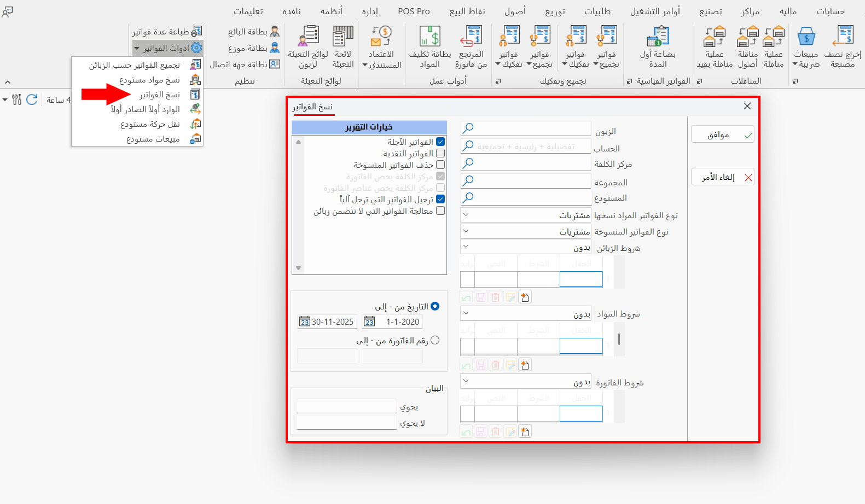Click search icon in الحساب field

468,146
